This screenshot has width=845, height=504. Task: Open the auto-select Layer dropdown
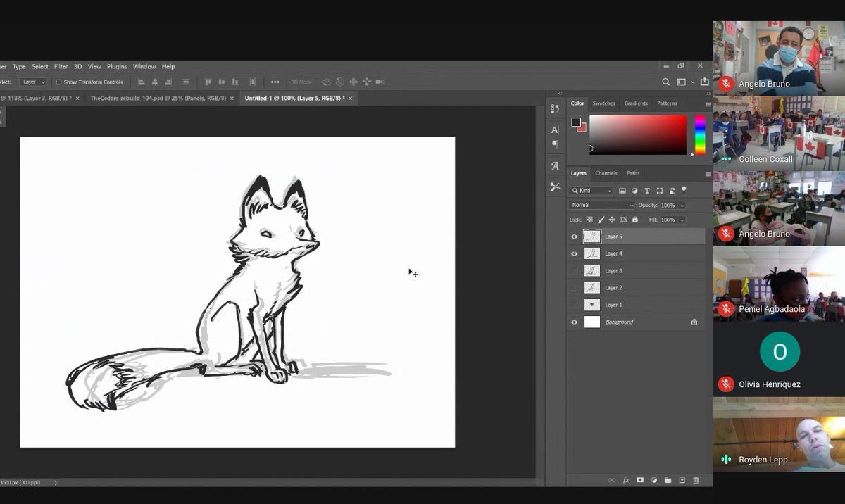pos(34,82)
